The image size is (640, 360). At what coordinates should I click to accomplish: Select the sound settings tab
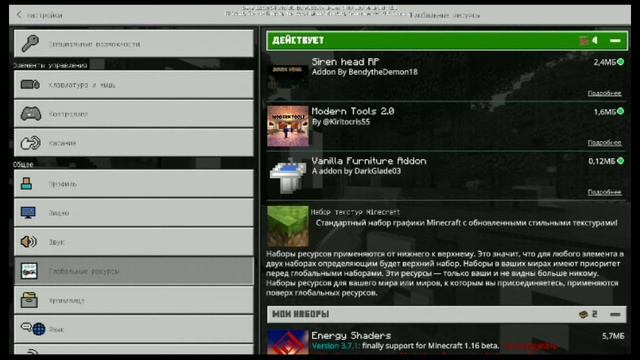(133, 242)
